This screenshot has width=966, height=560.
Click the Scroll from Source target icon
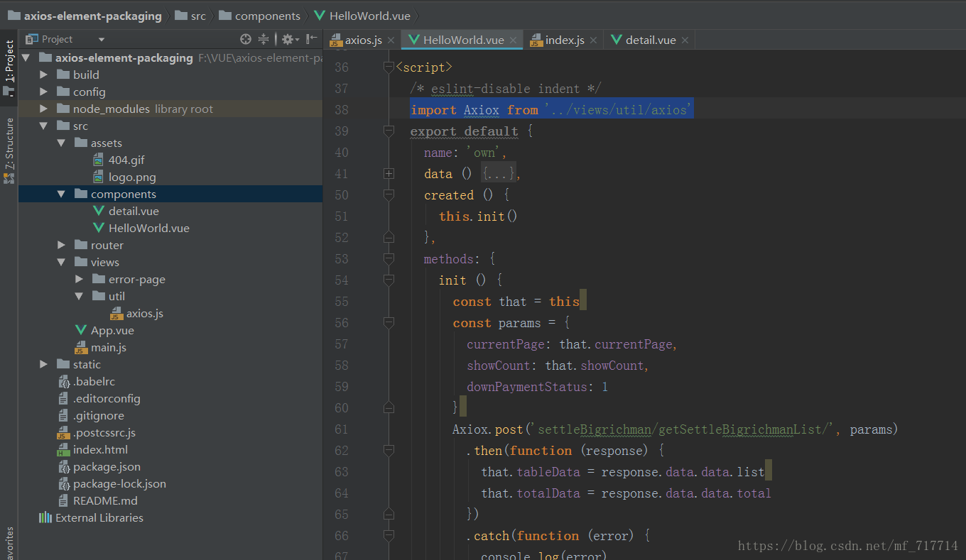click(246, 39)
